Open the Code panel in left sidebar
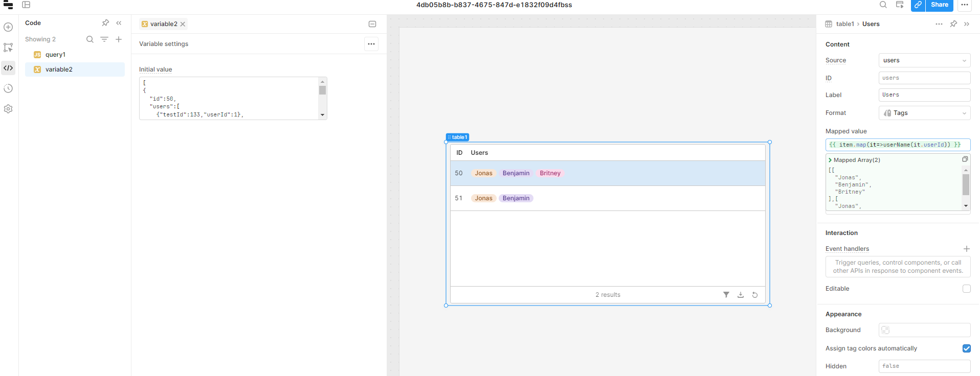Screen dimensions: 980x376 point(8,68)
